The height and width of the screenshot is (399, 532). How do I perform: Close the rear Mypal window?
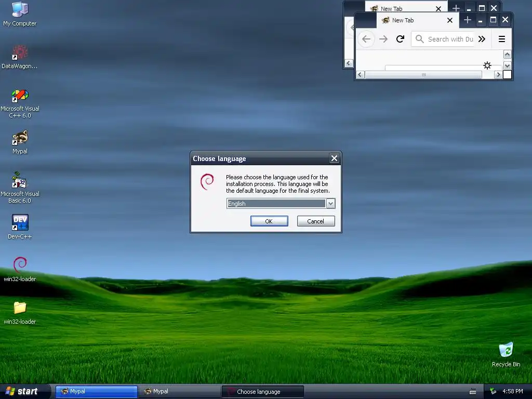coord(494,8)
